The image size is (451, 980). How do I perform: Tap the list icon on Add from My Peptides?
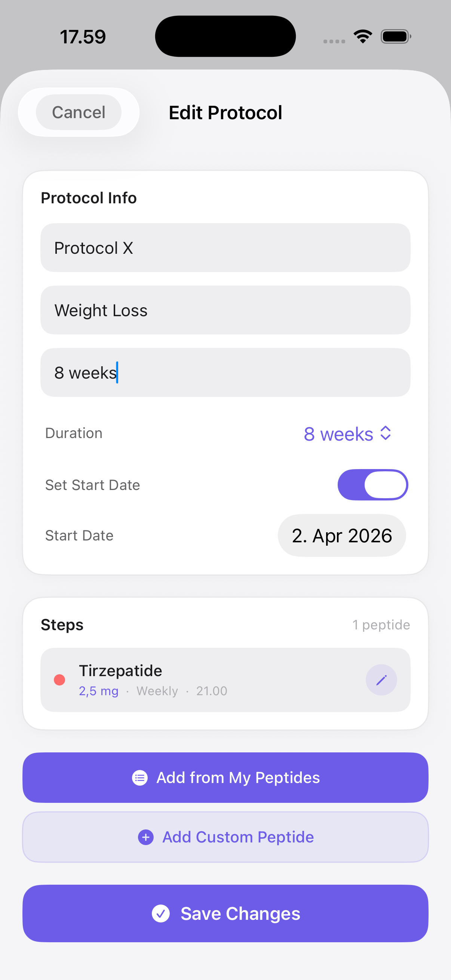coord(140,777)
